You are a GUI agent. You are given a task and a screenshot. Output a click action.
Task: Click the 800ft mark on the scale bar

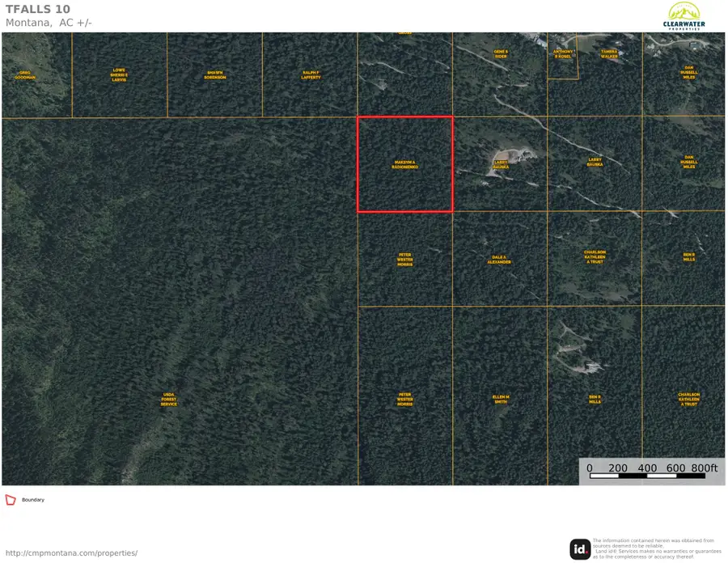[x=702, y=468]
